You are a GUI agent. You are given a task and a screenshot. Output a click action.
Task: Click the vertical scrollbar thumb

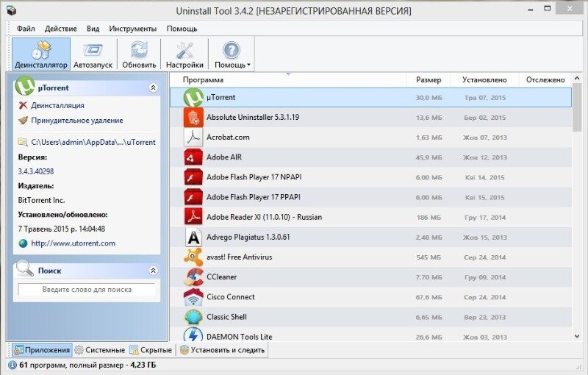pyautogui.click(x=577, y=108)
